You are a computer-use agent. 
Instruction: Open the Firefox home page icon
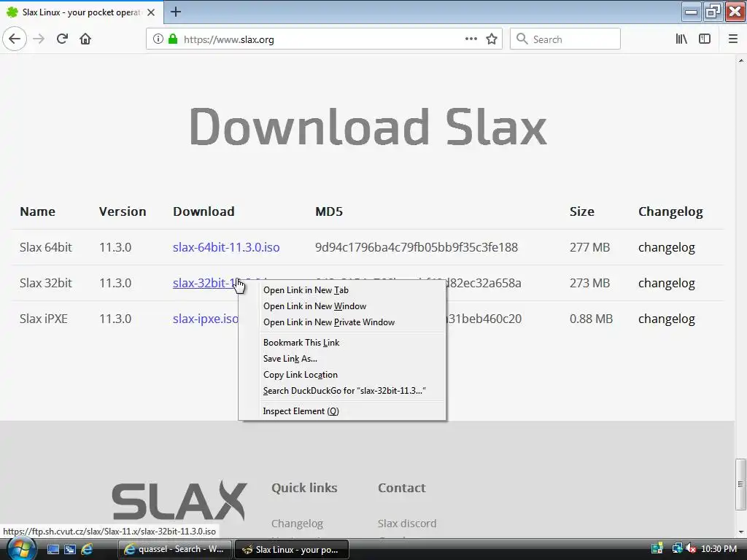point(85,39)
